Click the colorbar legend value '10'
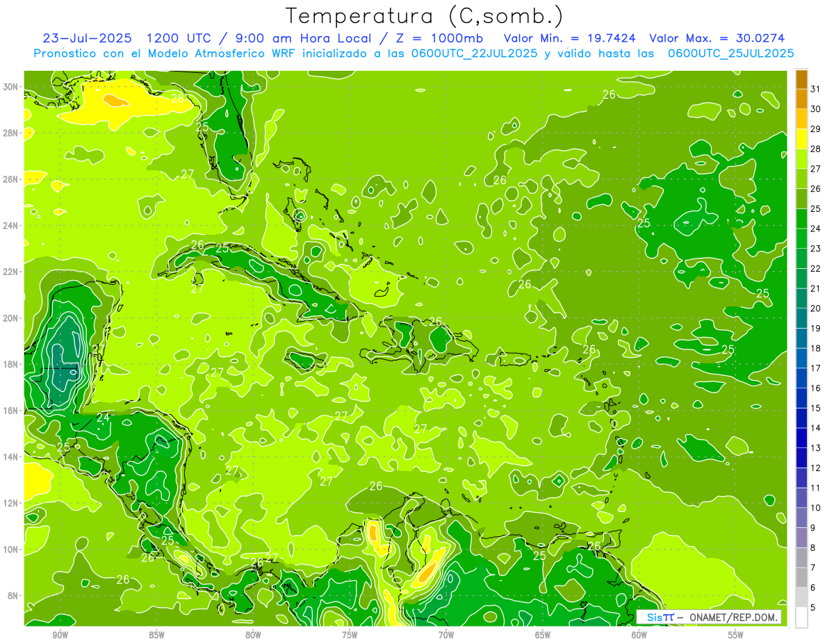 816,508
